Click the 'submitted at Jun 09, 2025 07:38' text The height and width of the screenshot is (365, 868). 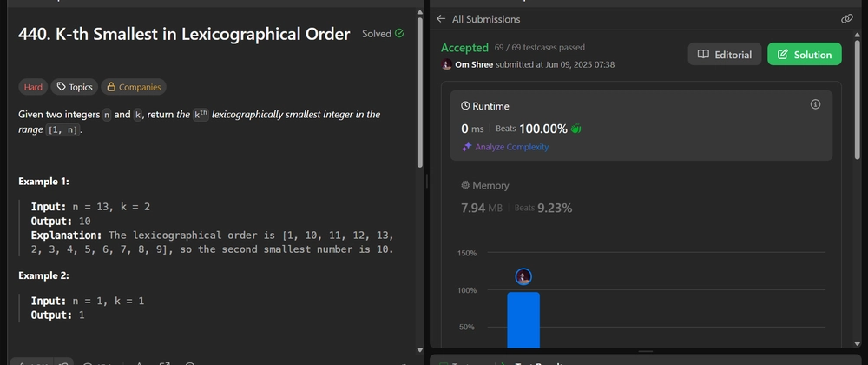(555, 64)
